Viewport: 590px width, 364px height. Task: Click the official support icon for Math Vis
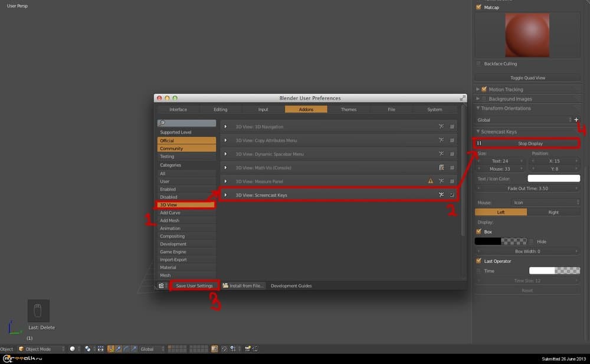[441, 168]
